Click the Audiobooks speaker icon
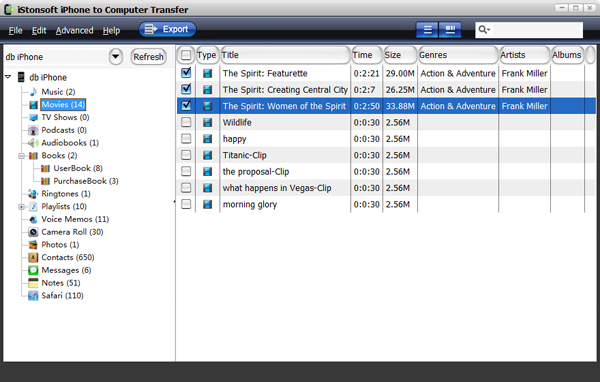The height and width of the screenshot is (382, 600). [33, 143]
